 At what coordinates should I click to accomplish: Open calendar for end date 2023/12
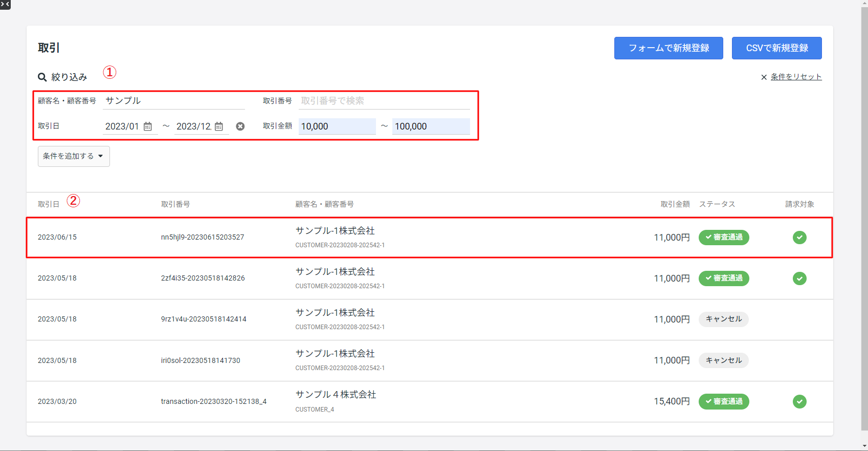[x=219, y=126]
